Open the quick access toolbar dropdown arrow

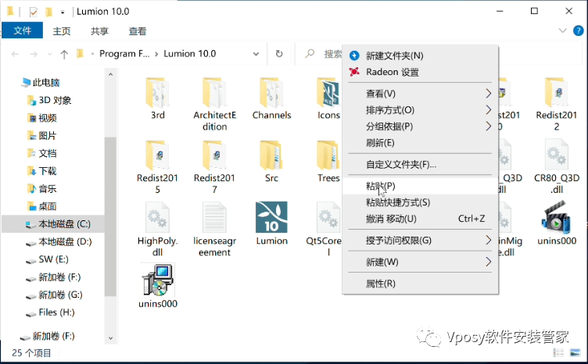(63, 12)
